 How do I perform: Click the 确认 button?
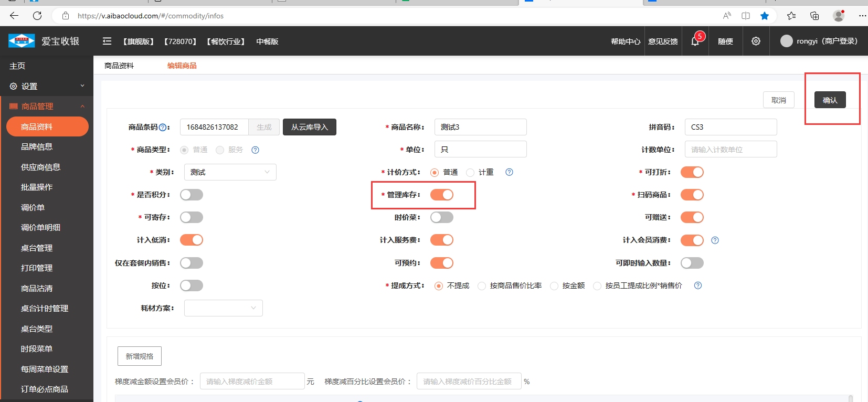[830, 100]
